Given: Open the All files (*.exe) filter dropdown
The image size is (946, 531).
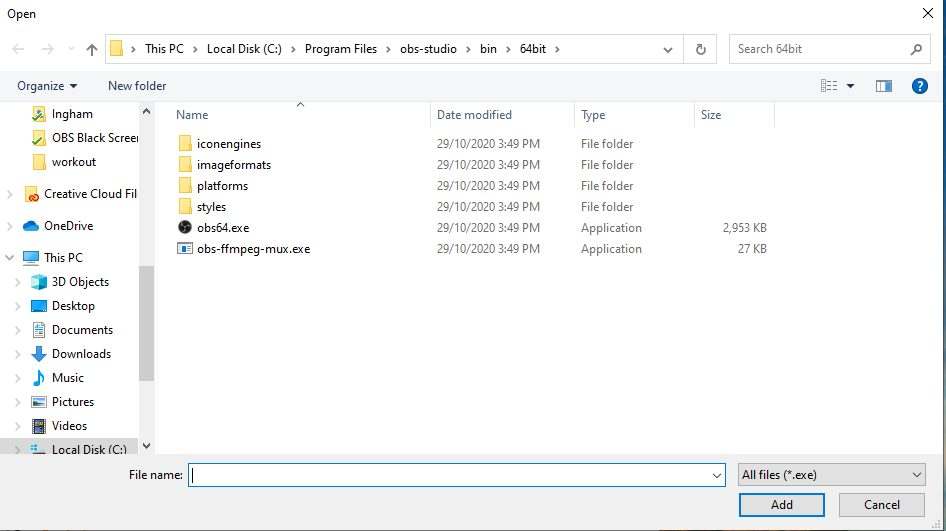Looking at the screenshot, I should (x=831, y=475).
